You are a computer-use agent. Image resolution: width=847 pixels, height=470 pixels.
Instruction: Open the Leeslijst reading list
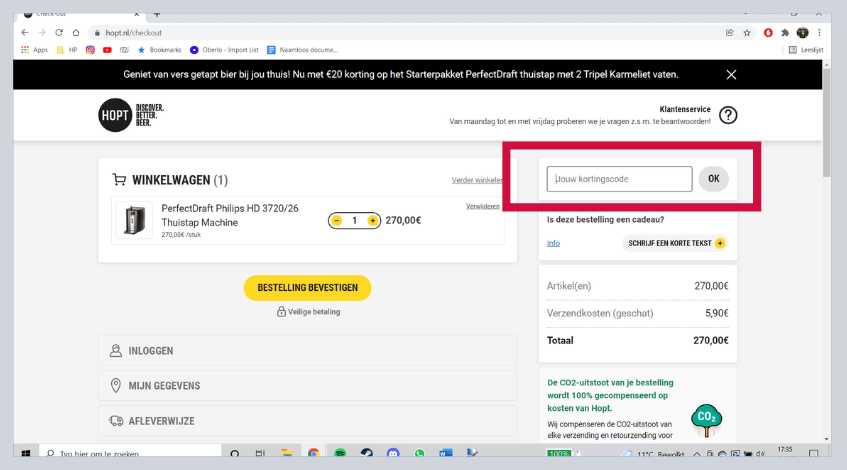point(806,50)
